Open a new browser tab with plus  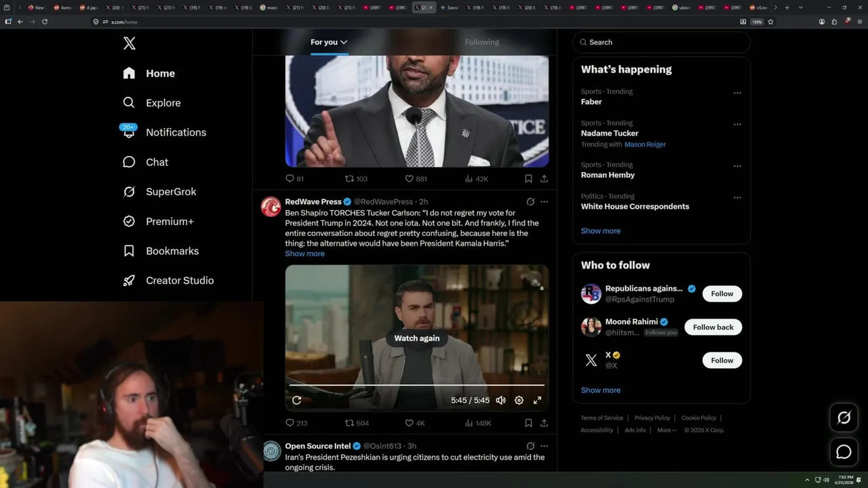787,7
